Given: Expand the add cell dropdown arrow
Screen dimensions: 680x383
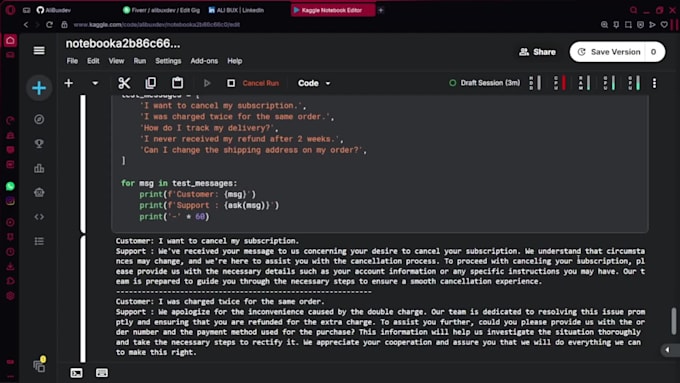Looking at the screenshot, I should [95, 83].
